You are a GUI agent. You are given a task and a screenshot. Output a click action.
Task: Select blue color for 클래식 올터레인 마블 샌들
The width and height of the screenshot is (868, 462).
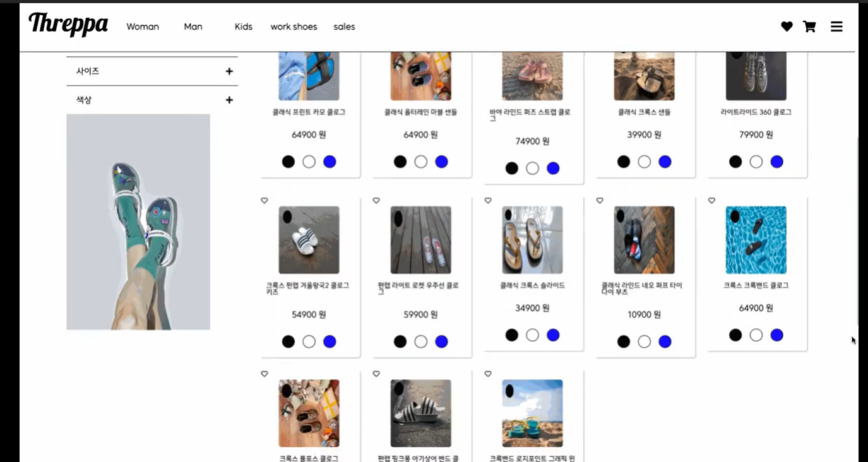coord(441,162)
